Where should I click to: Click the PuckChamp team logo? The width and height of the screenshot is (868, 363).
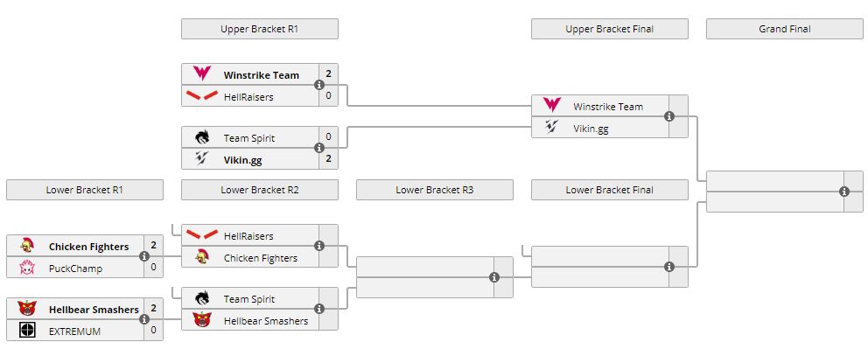[27, 269]
